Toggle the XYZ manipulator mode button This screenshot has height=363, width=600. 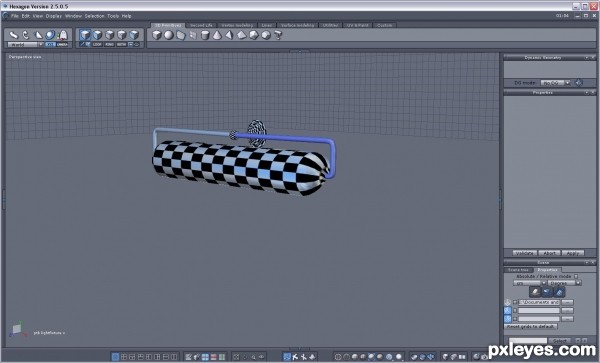pos(51,45)
